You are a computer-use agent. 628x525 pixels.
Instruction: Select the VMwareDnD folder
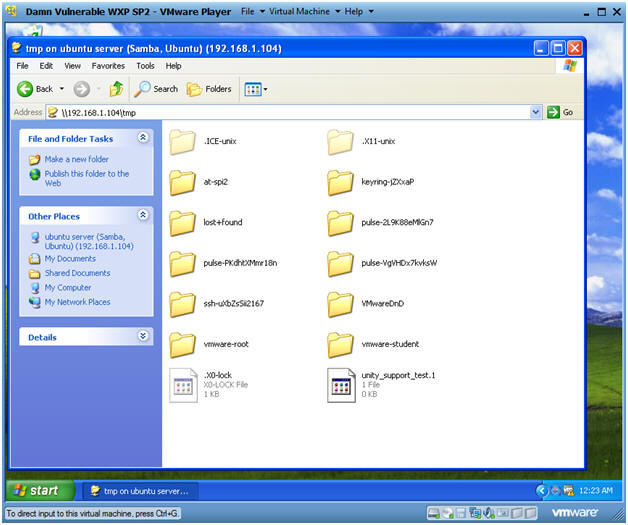point(366,304)
